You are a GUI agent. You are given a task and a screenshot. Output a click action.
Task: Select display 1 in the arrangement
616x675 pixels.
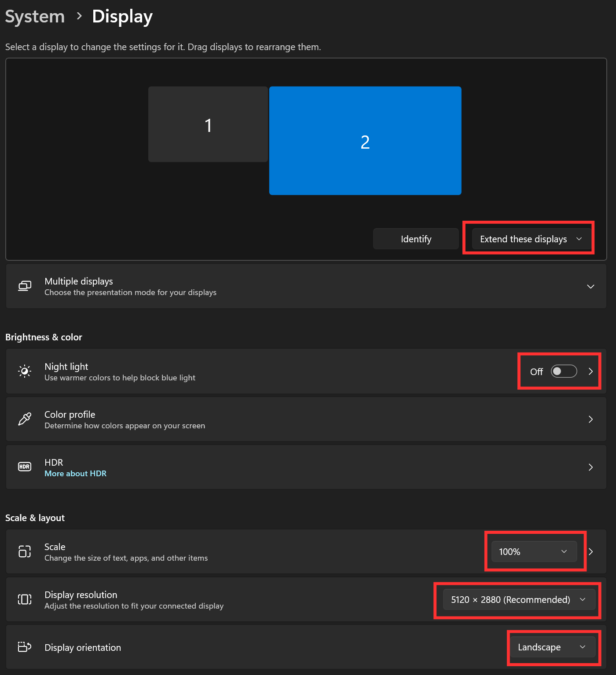click(x=208, y=125)
